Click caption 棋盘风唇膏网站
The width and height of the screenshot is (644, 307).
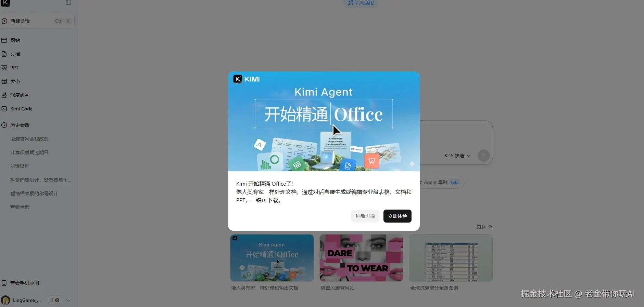[x=338, y=288]
